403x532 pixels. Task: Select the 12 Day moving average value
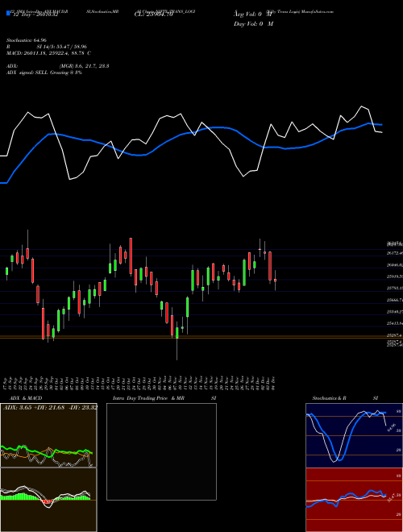click(x=34, y=15)
